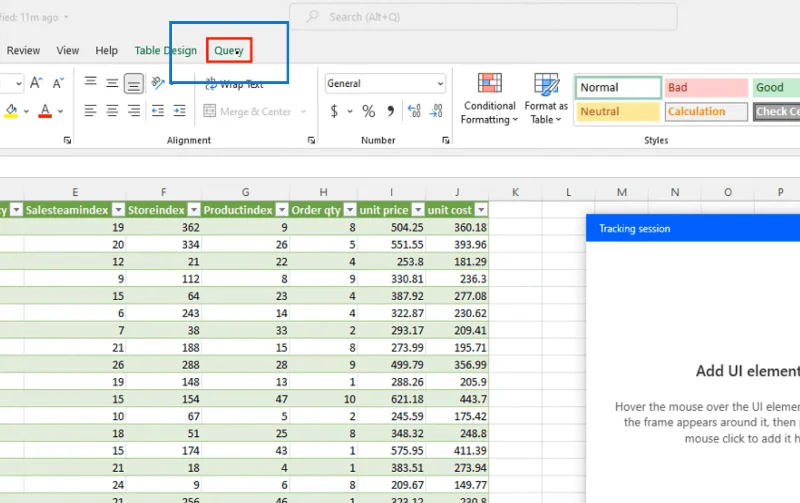The width and height of the screenshot is (800, 503).
Task: Open Order qty filter dropdown
Action: coord(350,210)
